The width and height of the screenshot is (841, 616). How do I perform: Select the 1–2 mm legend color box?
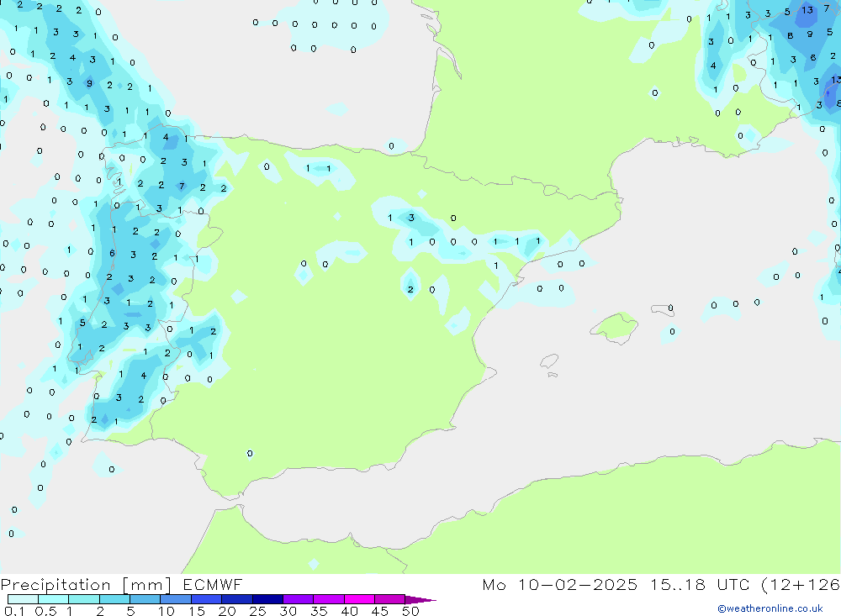84,599
